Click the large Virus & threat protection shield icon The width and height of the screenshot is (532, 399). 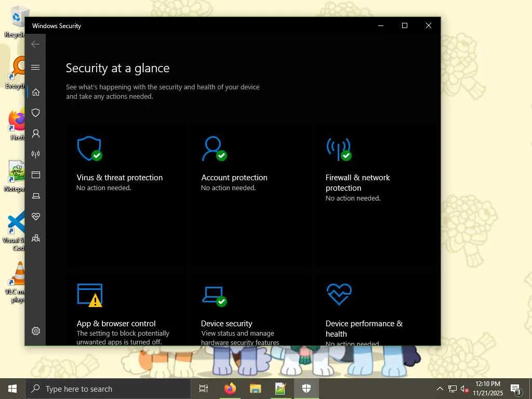point(89,148)
